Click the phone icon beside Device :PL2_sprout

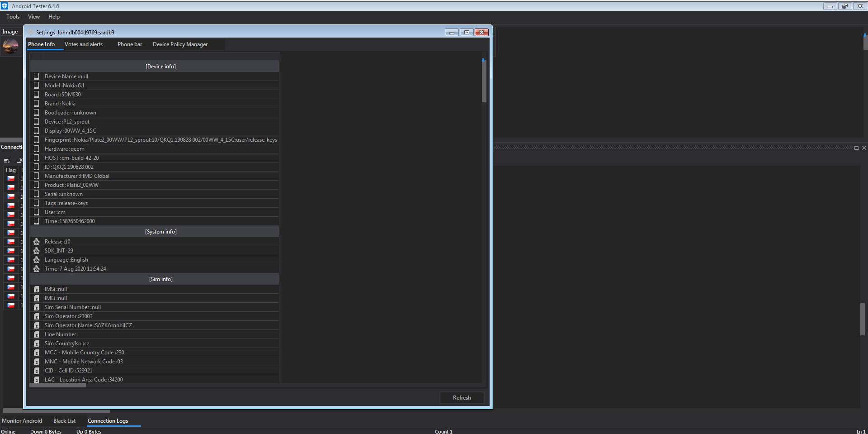(x=37, y=122)
